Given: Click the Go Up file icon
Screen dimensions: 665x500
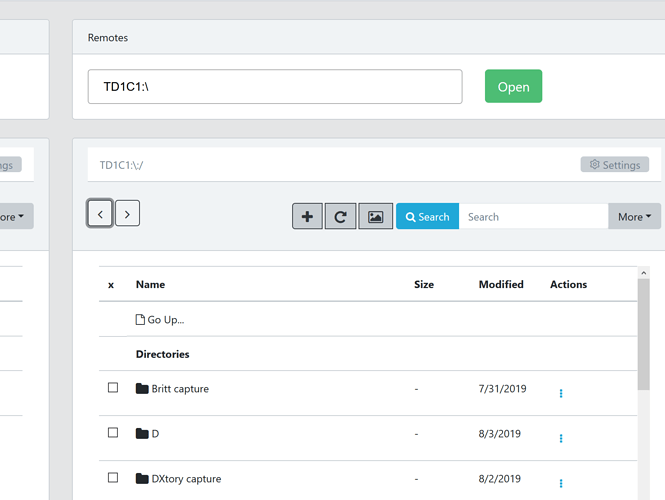Looking at the screenshot, I should 140,319.
